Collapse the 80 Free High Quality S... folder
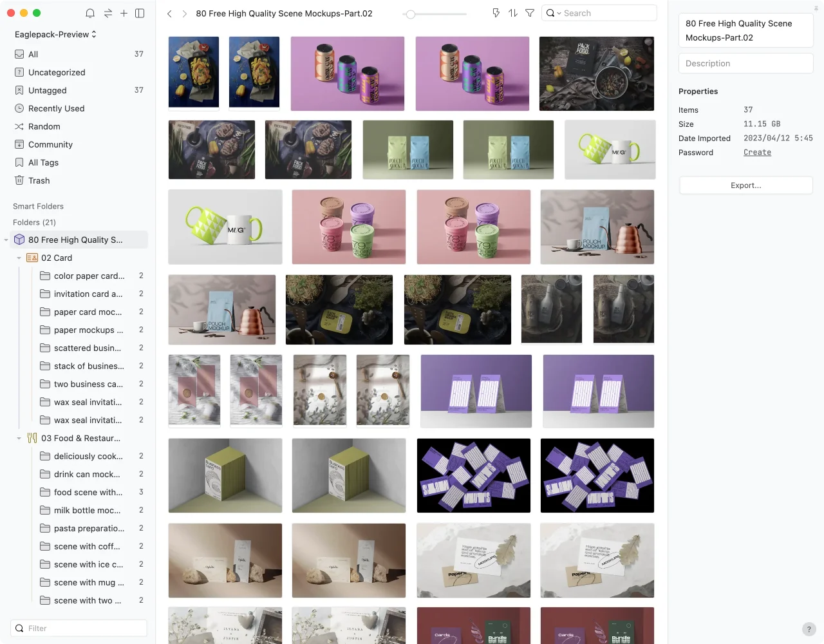 6,240
